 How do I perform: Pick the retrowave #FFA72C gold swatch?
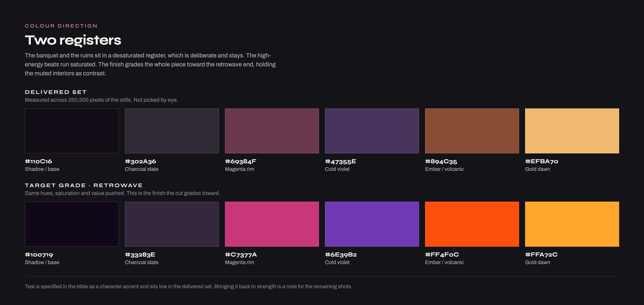572,224
